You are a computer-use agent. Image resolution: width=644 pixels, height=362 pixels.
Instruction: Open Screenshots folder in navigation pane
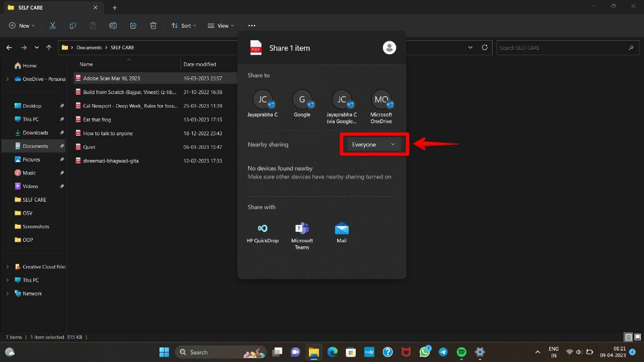point(35,226)
